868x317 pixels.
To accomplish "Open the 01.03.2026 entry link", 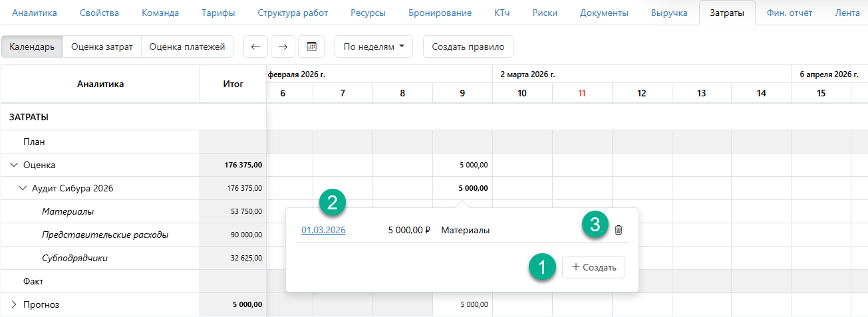I will pyautogui.click(x=323, y=231).
